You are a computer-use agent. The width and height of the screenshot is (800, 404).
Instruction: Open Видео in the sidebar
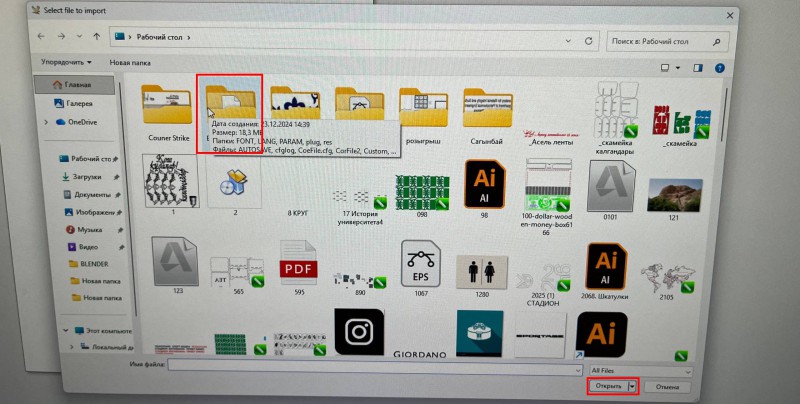click(83, 247)
